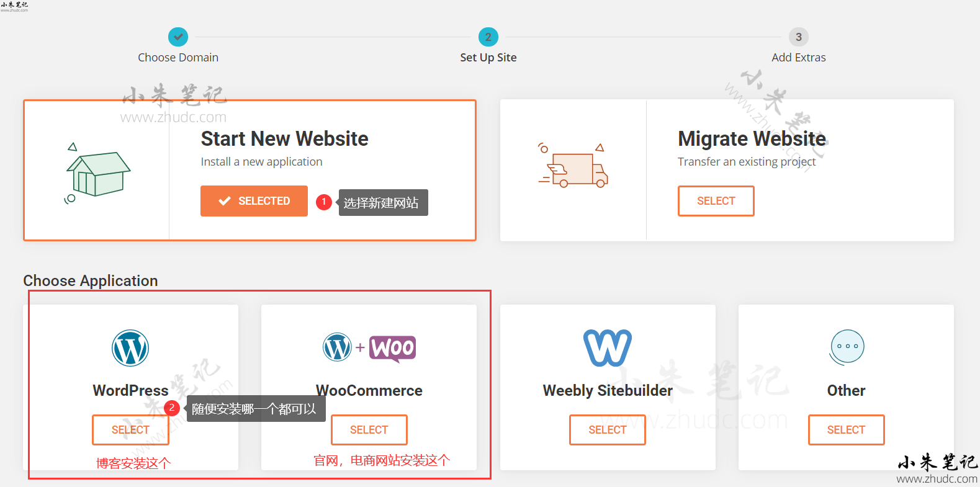Click the step 2 circle icon
Screen dimensions: 980x487
pos(488,37)
